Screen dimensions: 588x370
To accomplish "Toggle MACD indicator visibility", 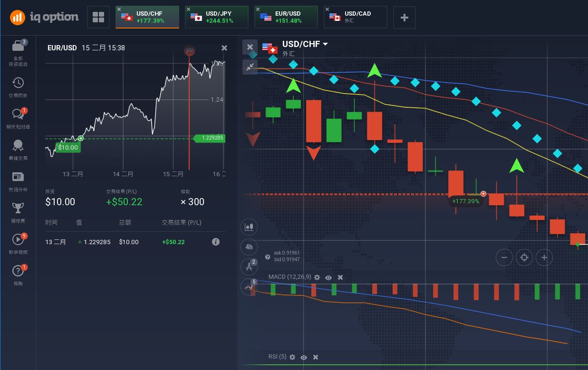I will 328,277.
